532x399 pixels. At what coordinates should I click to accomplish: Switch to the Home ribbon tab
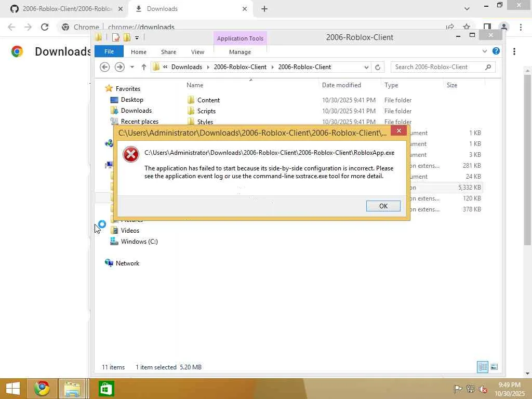(138, 52)
